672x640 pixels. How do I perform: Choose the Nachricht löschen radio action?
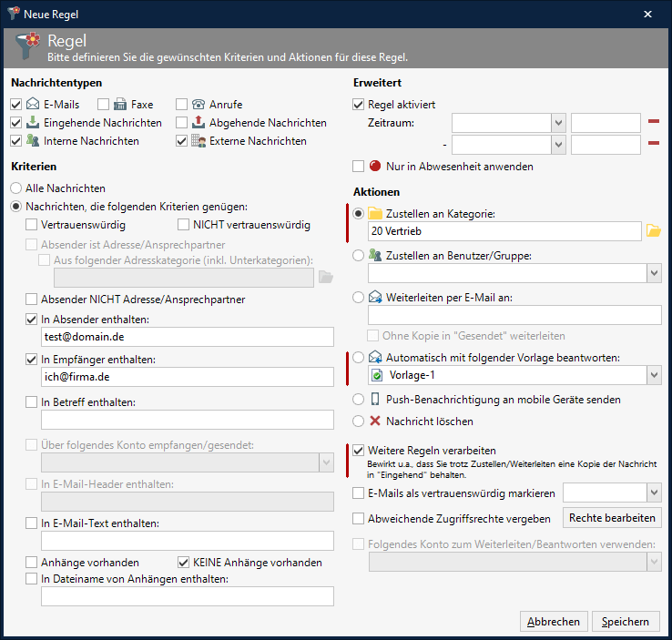[x=359, y=422]
